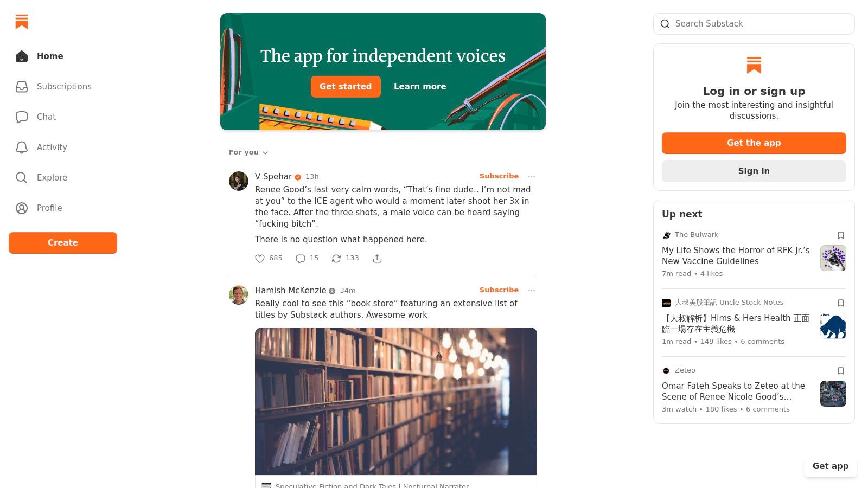Screen dimensions: 868x488
Task: Click the Substack logo in the sidebar
Action: tap(22, 22)
